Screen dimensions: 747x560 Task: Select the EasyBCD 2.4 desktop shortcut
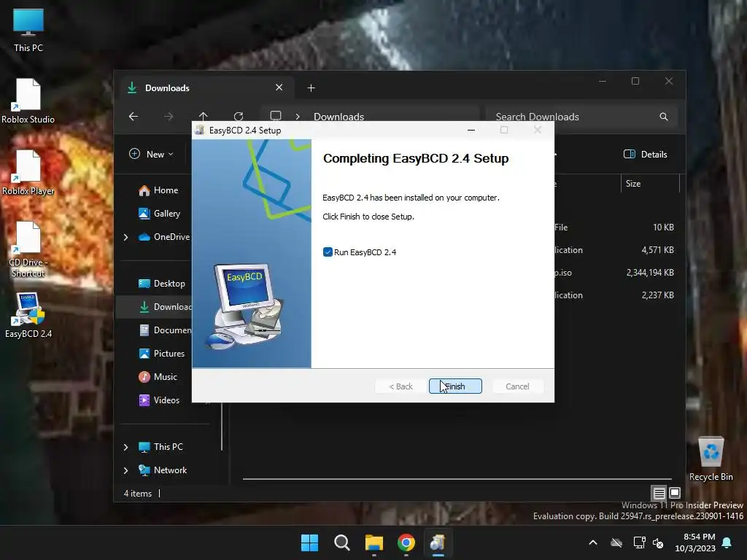[x=28, y=315]
